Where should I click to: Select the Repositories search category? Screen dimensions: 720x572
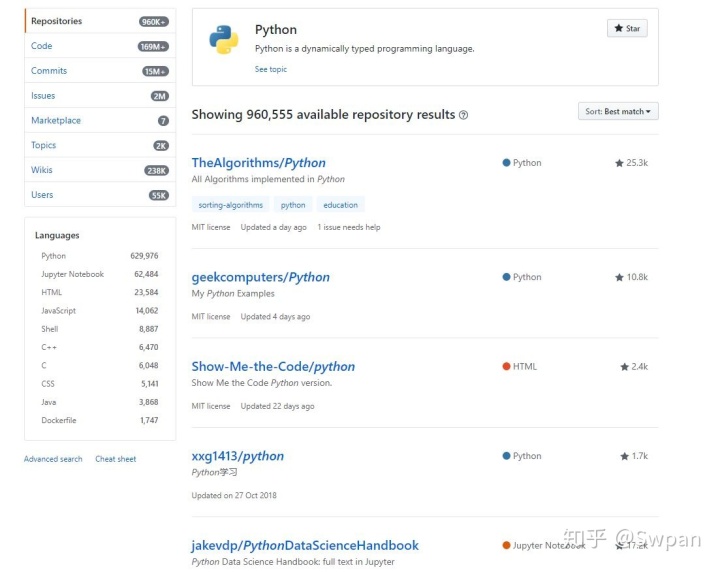click(x=100, y=21)
